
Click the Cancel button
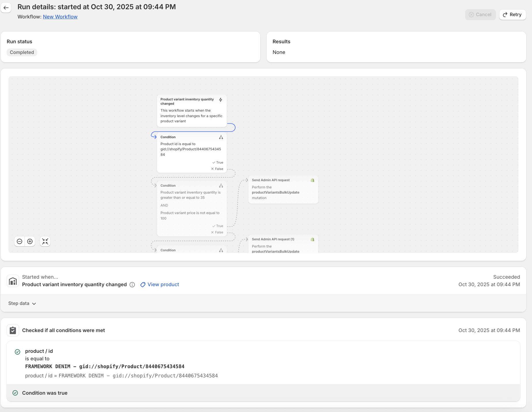[x=480, y=15]
